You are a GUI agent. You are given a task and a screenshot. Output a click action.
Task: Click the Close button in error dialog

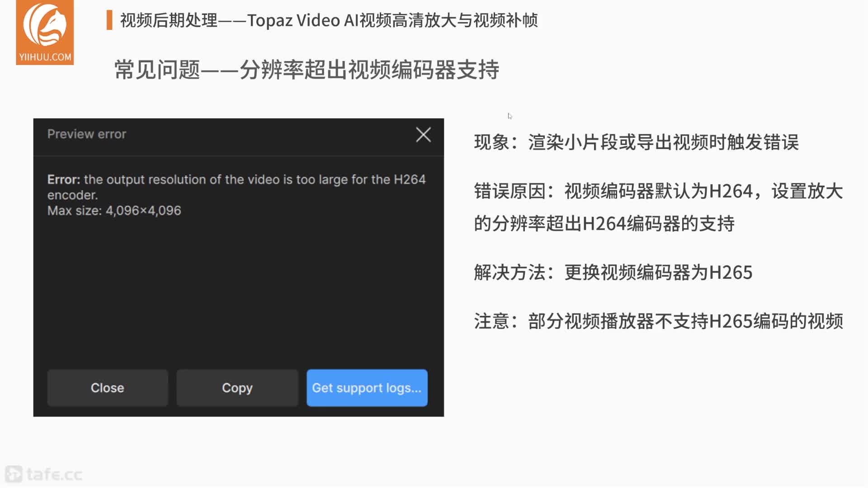pyautogui.click(x=108, y=388)
